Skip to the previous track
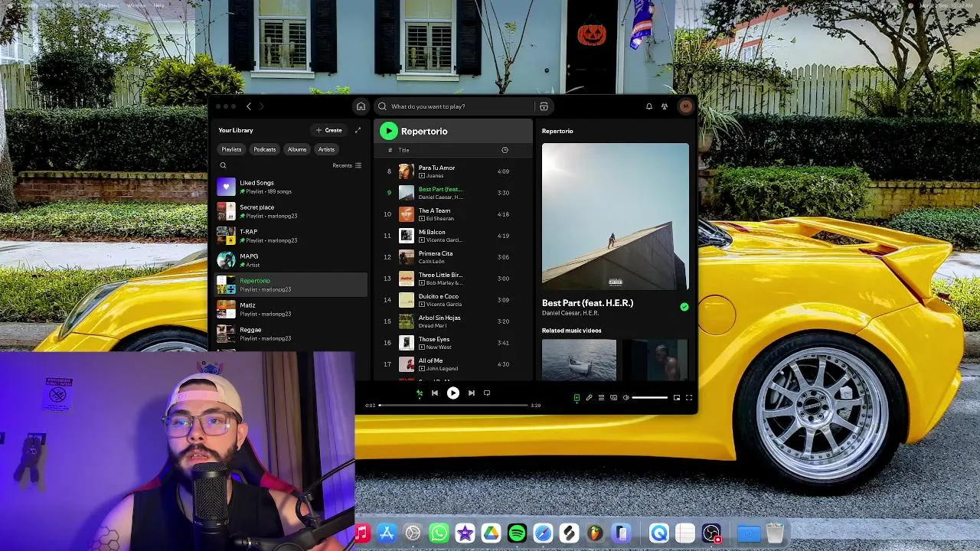 coord(435,393)
